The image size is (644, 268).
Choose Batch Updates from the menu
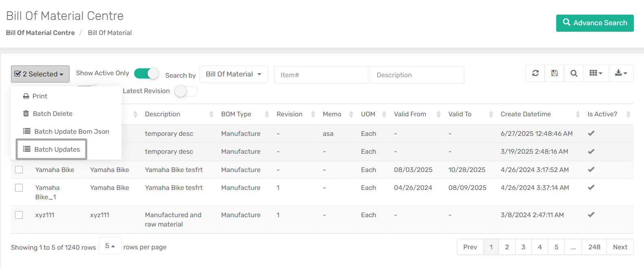click(x=52, y=149)
